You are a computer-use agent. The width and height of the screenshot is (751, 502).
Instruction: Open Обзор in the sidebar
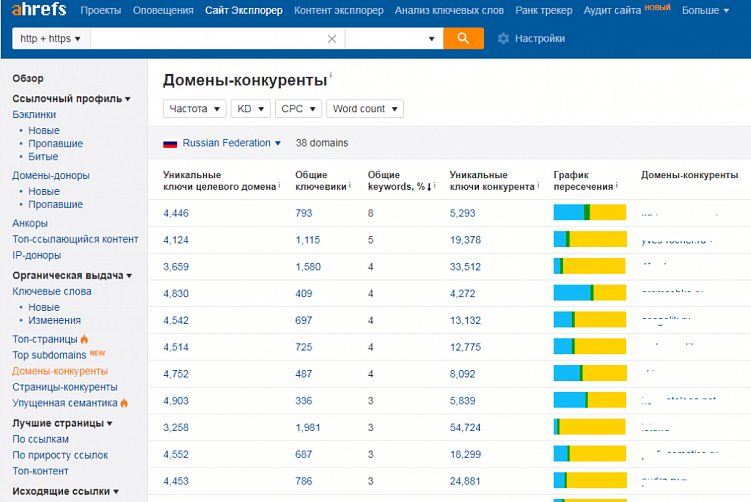(28, 78)
